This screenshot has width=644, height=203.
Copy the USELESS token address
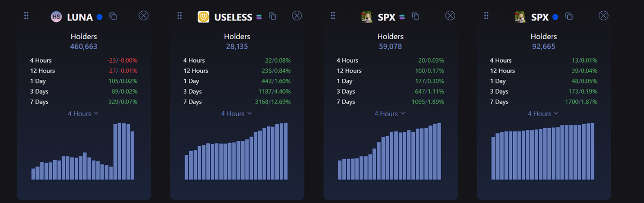273,17
